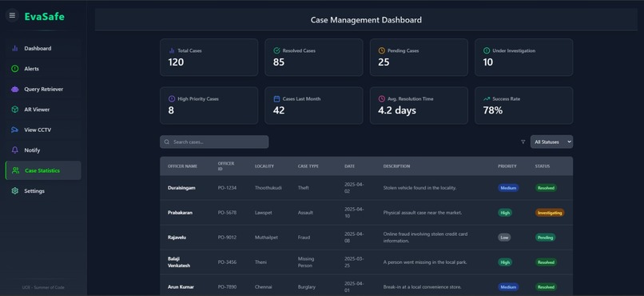Click the Status column header
Viewport: 644px width, 296px height.
[x=543, y=166]
